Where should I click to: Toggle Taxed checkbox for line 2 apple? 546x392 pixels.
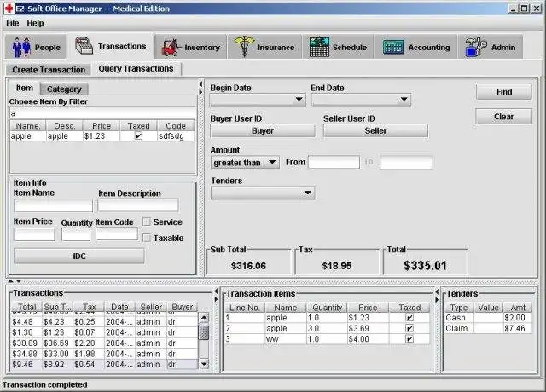click(x=409, y=328)
